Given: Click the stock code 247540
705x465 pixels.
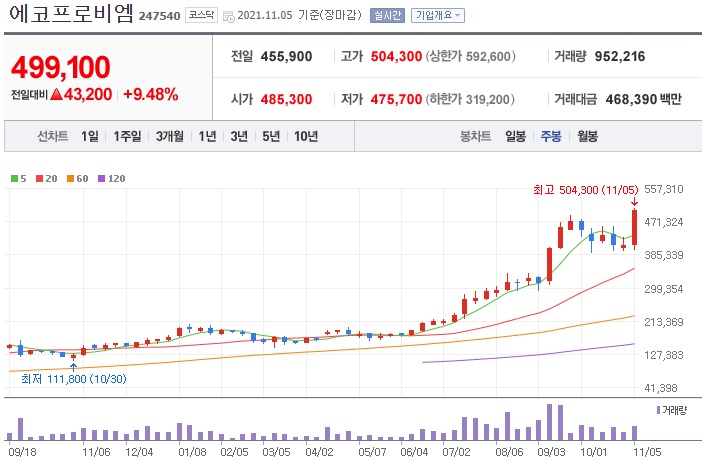Looking at the screenshot, I should [159, 16].
